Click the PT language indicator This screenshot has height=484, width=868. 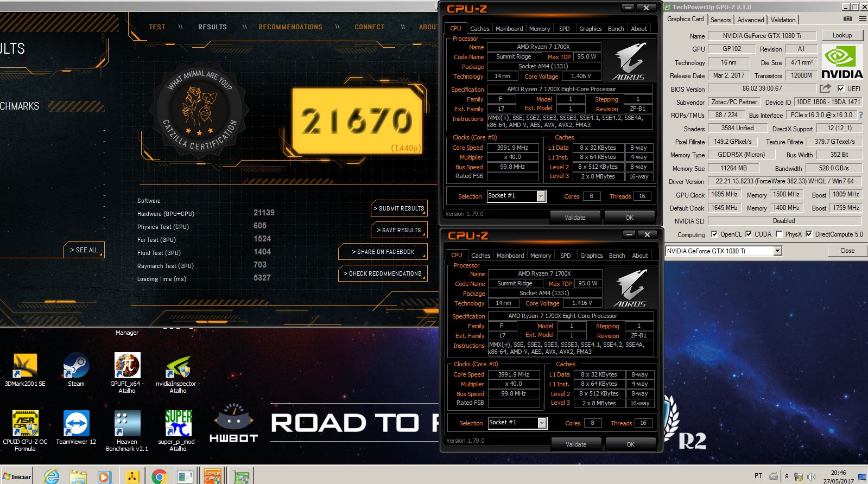point(758,476)
